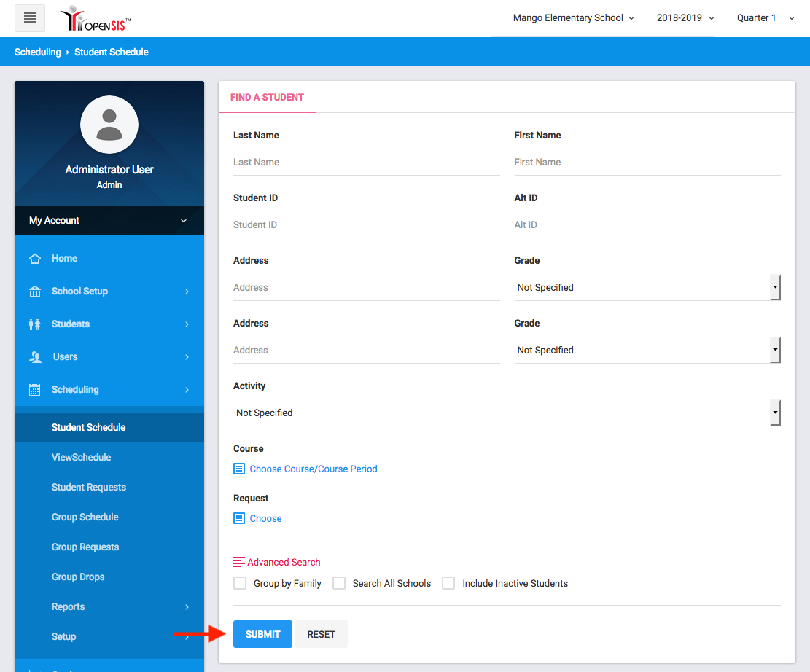Toggle Include Inactive Students checkbox
This screenshot has width=810, height=672.
448,583
